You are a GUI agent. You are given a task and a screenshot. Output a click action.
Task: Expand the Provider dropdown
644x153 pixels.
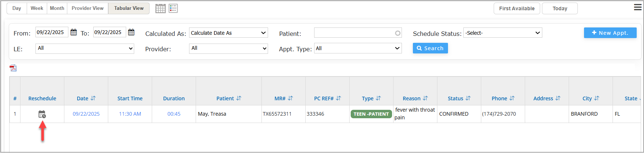[229, 48]
